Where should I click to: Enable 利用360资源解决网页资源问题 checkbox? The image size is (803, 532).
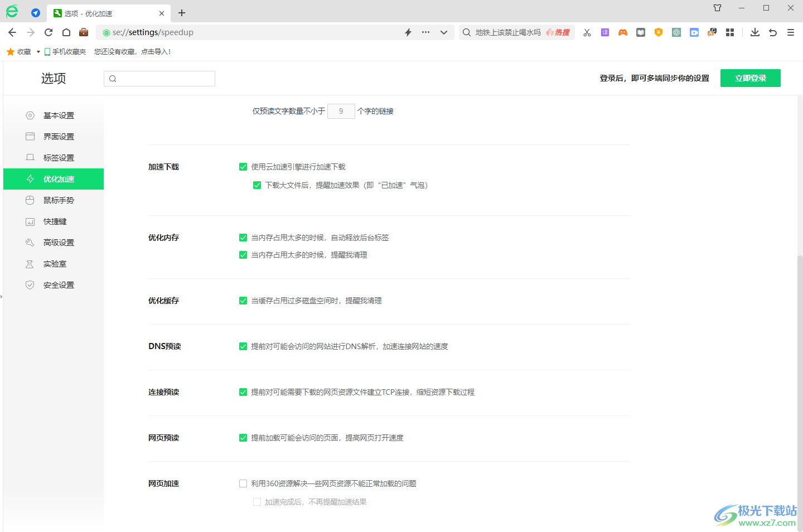243,483
